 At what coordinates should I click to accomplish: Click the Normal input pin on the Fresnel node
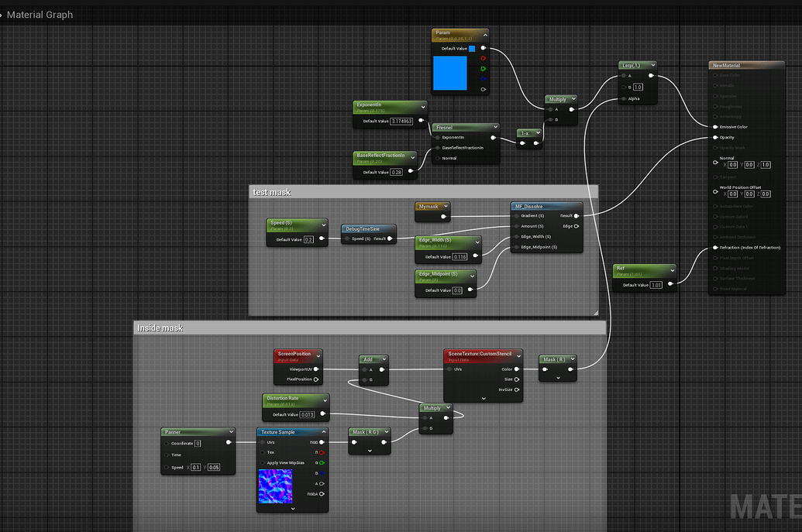(x=438, y=158)
